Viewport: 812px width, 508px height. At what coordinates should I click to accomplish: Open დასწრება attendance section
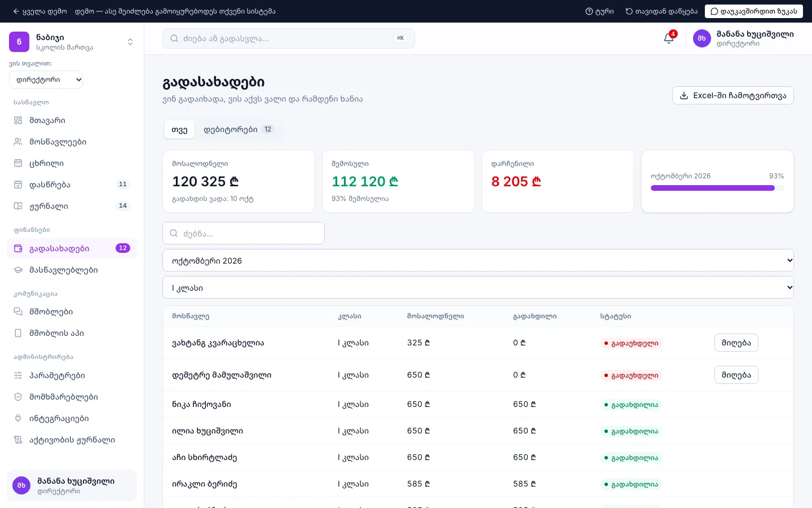click(72, 185)
